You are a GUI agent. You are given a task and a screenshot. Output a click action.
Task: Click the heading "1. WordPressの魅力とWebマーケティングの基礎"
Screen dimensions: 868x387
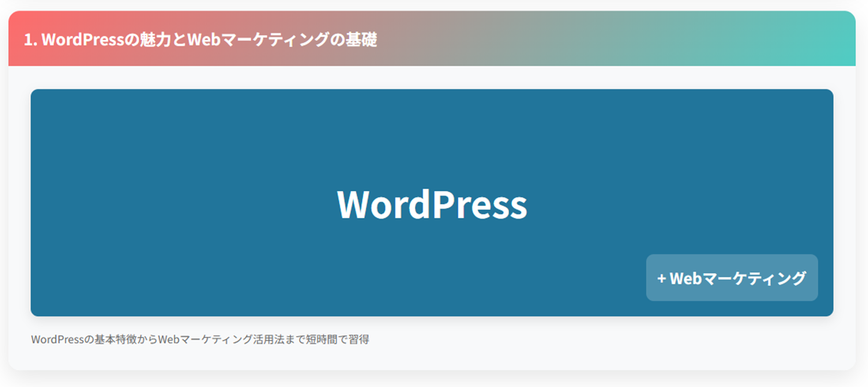click(200, 39)
